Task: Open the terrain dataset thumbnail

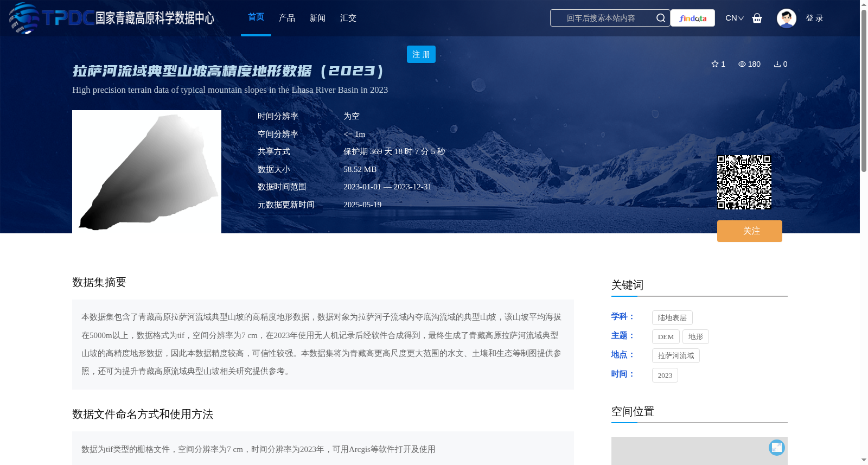Action: click(x=146, y=171)
